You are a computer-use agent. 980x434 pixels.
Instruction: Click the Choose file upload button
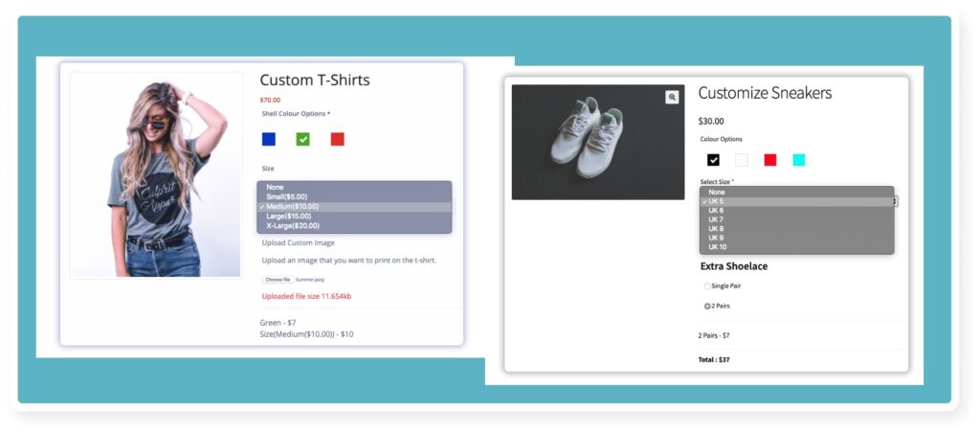tap(278, 280)
